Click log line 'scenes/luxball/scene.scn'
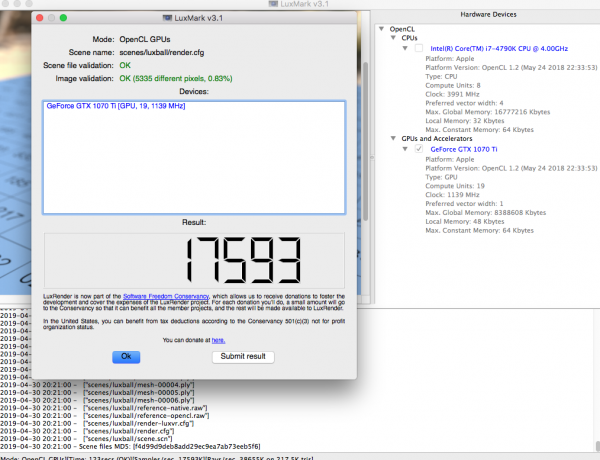The width and height of the screenshot is (600, 460). click(x=86, y=439)
